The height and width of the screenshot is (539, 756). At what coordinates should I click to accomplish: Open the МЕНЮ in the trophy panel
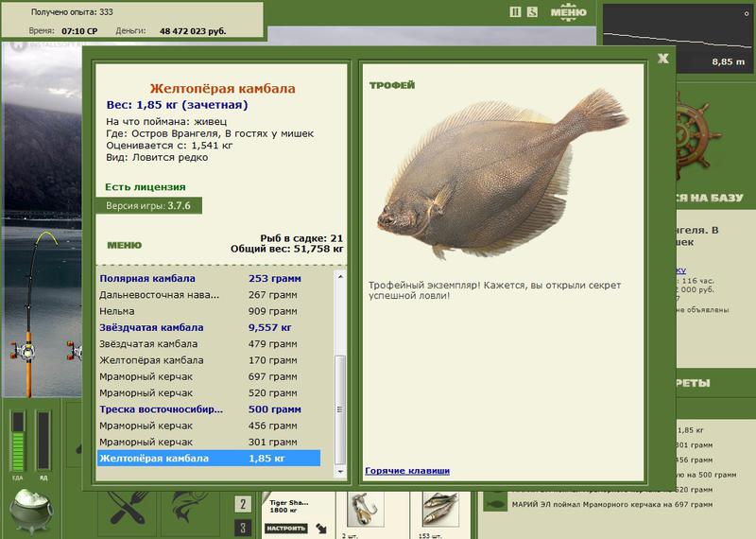(x=125, y=245)
